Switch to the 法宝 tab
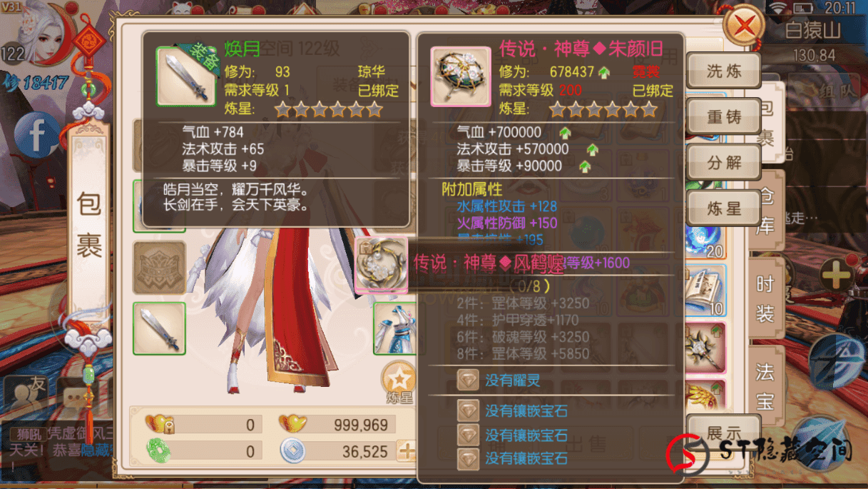Image resolution: width=868 pixels, height=489 pixels. point(766,385)
